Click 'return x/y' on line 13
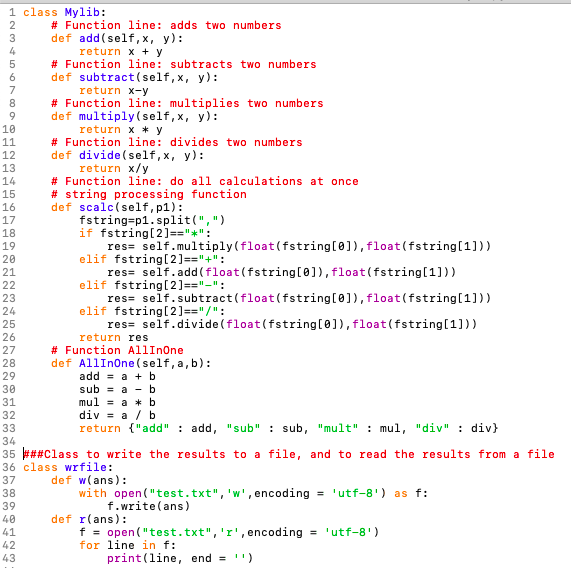 pyautogui.click(x=114, y=169)
